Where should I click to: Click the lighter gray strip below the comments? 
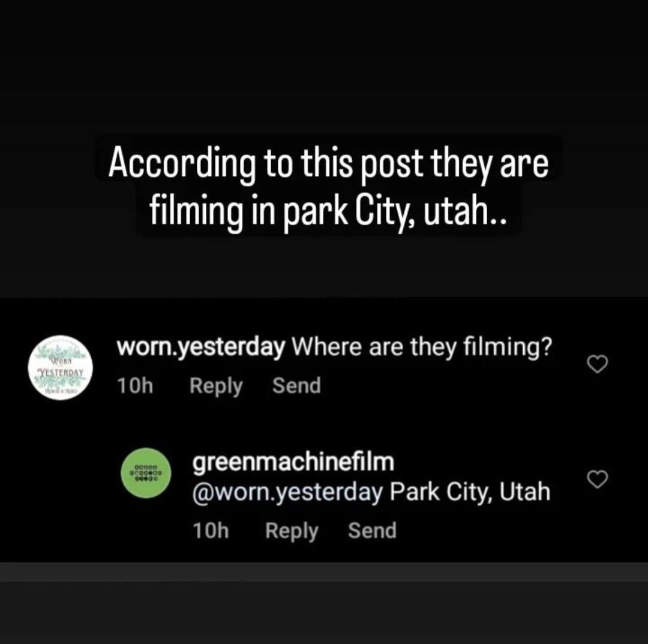point(324,572)
